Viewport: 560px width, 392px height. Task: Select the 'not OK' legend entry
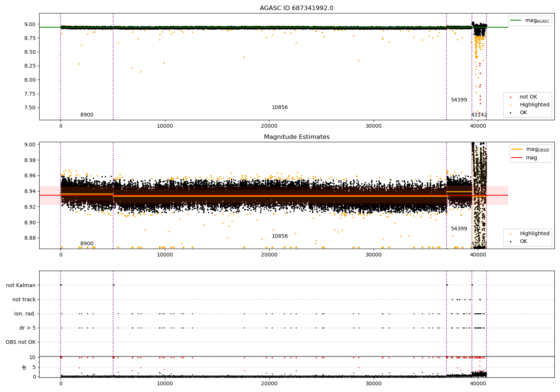[528, 97]
